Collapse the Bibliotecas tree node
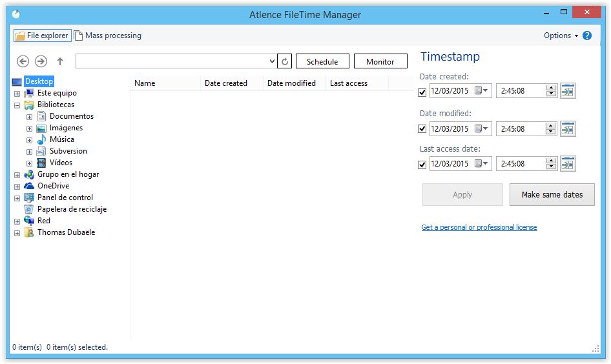611x364 pixels. 17,105
